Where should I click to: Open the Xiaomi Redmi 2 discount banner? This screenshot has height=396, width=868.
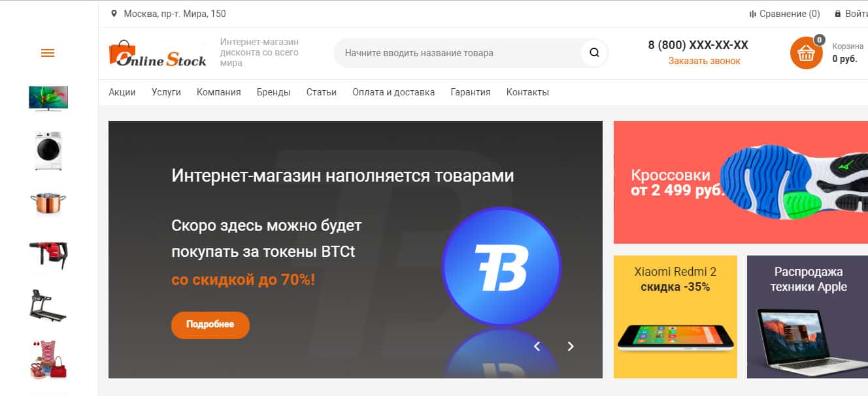pos(675,316)
